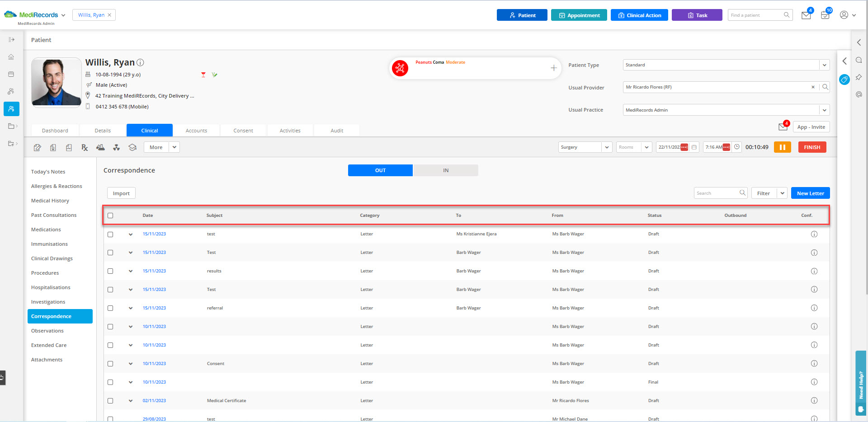The image size is (868, 422).
Task: Open the MediRecords practice switcher chevron
Action: (63, 15)
